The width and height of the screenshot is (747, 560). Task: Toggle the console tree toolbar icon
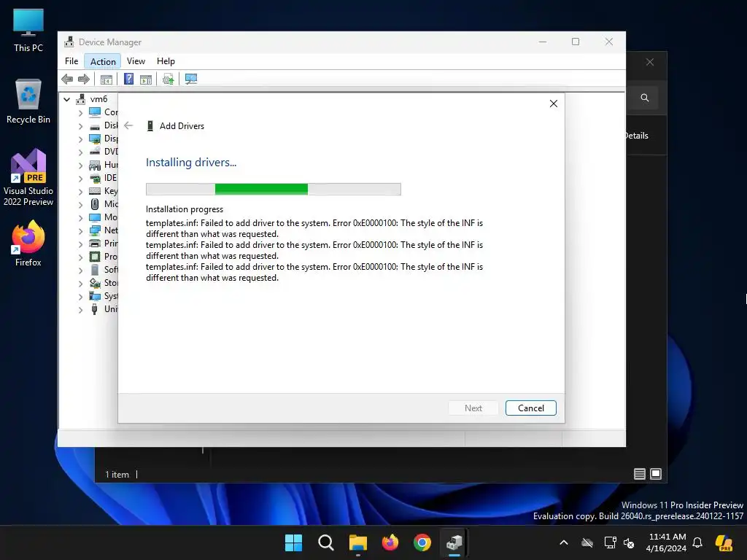[x=107, y=79]
